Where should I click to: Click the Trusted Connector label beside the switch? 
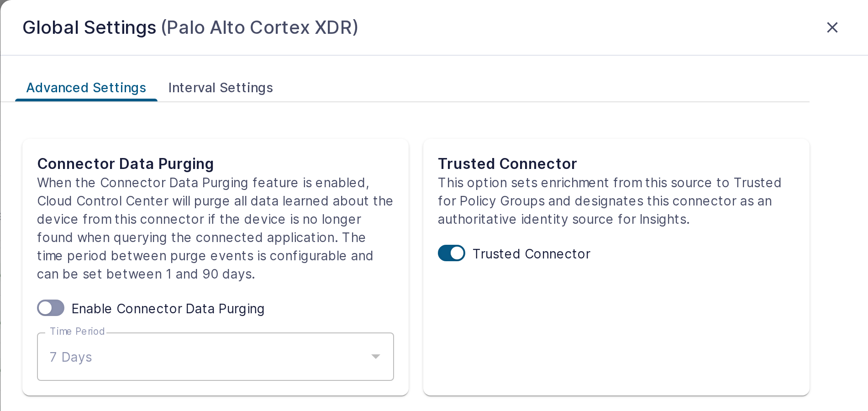[x=531, y=254]
